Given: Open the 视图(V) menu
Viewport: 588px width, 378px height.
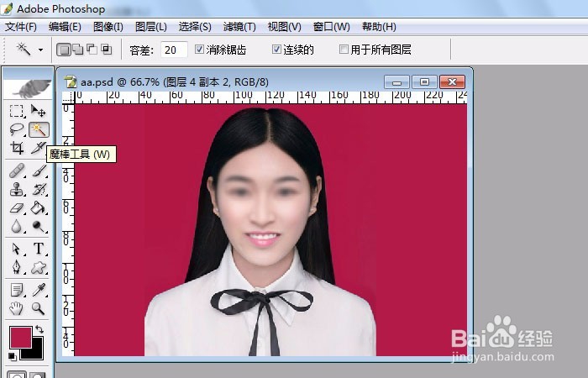Looking at the screenshot, I should click(284, 27).
